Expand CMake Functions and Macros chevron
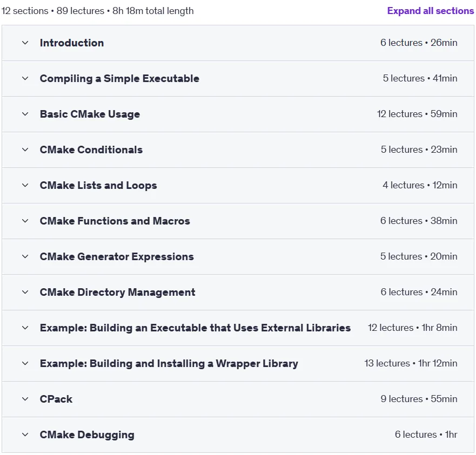 [25, 221]
